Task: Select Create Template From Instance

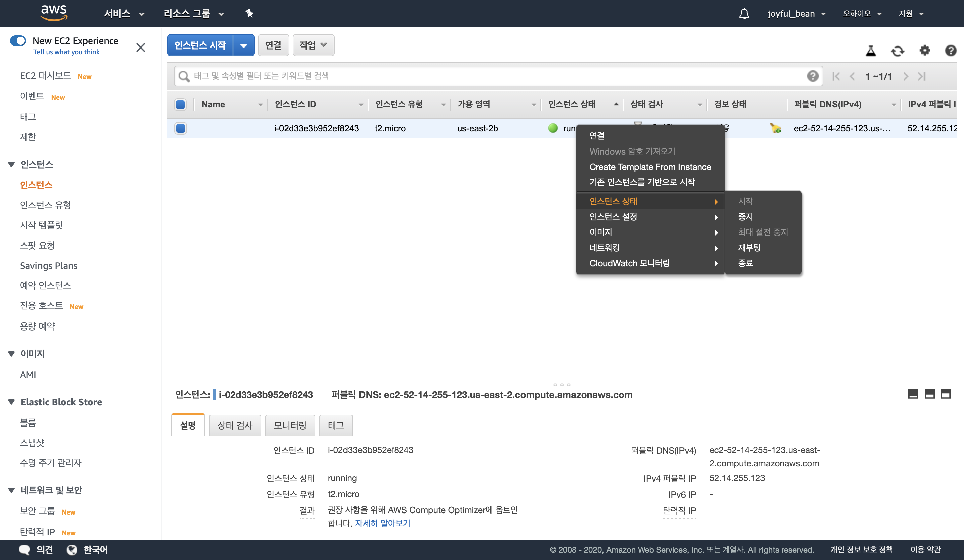Action: click(x=650, y=167)
